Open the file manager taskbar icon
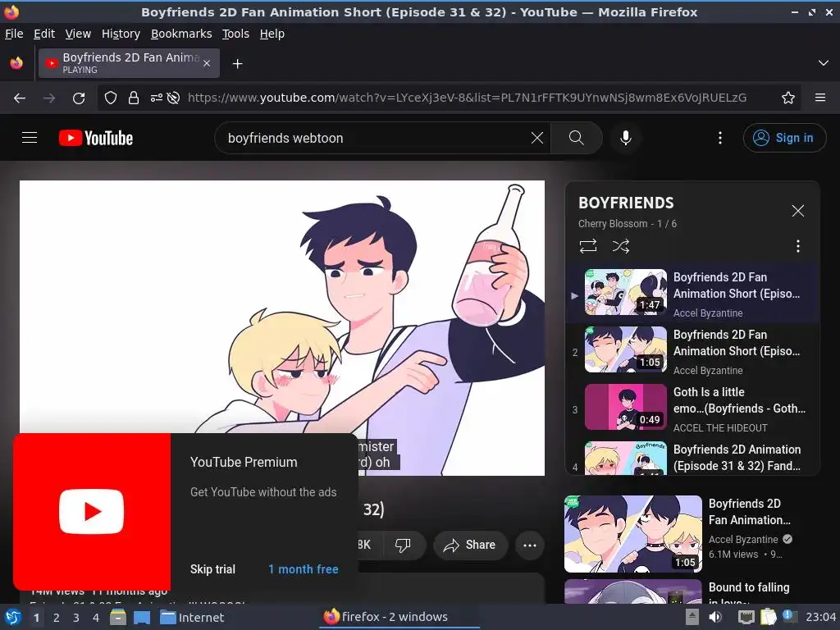840x630 pixels. [x=118, y=617]
